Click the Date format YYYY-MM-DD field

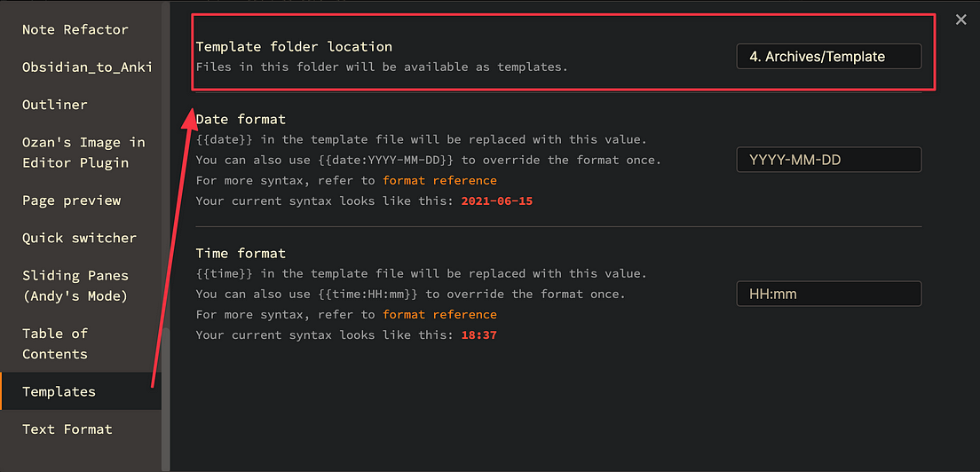tap(829, 160)
